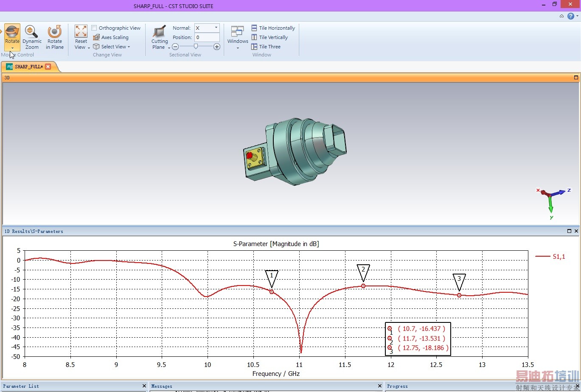The width and height of the screenshot is (581, 392).
Task: Close the SHARP_FULL tab
Action: click(48, 67)
